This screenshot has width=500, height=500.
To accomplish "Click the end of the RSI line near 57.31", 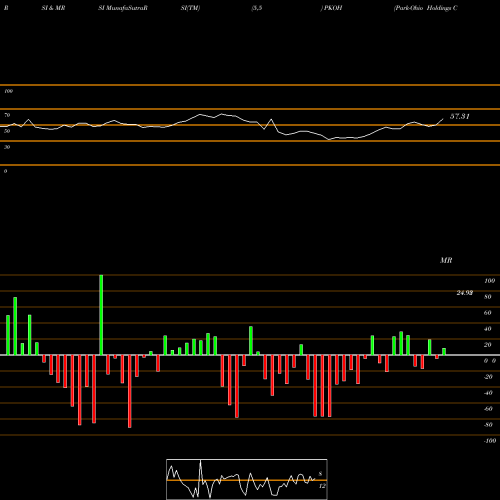I will point(443,119).
